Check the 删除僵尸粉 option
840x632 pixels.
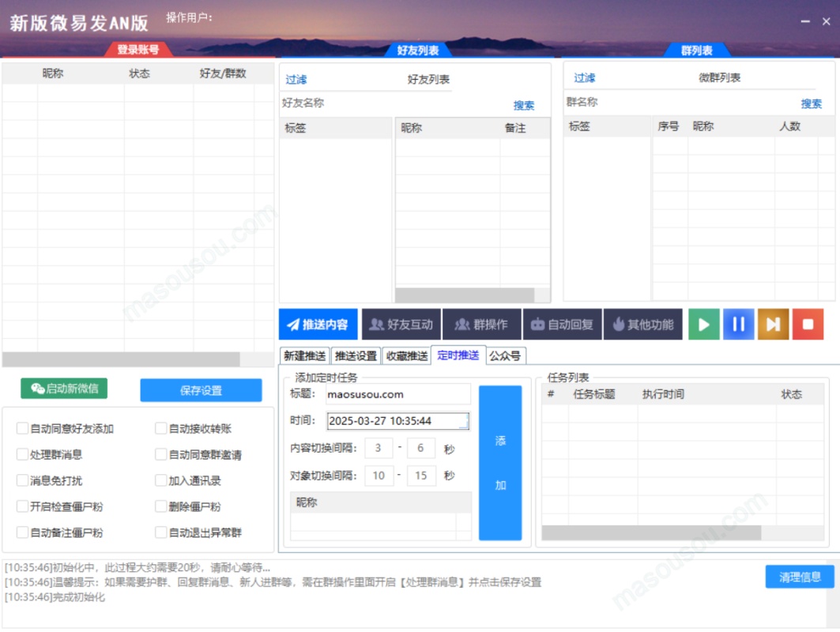click(x=160, y=506)
